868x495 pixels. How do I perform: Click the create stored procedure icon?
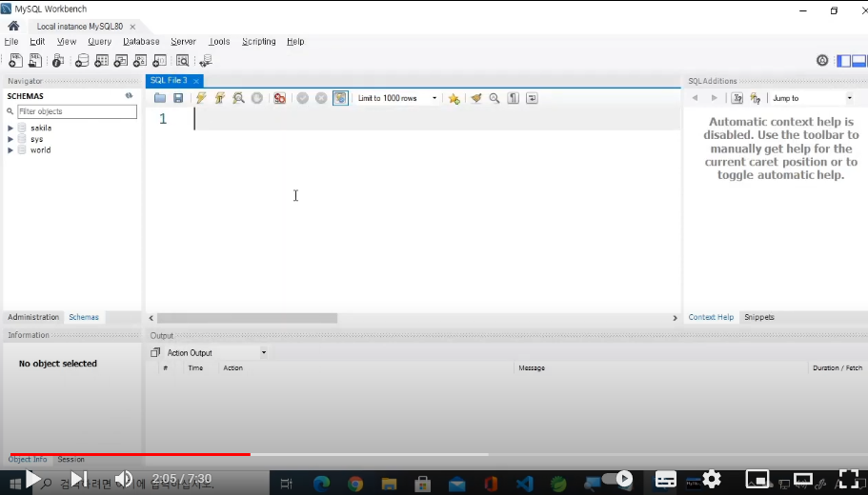point(140,60)
